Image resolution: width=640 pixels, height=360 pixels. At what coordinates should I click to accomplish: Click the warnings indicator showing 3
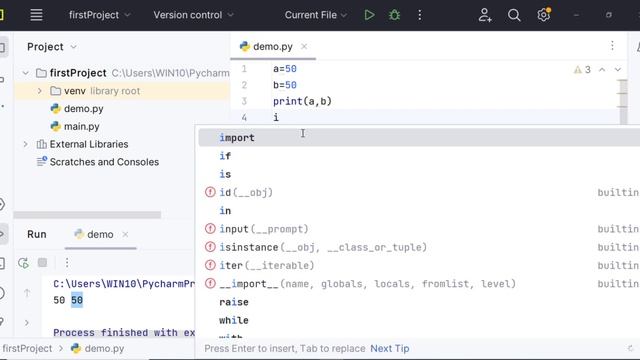582,70
